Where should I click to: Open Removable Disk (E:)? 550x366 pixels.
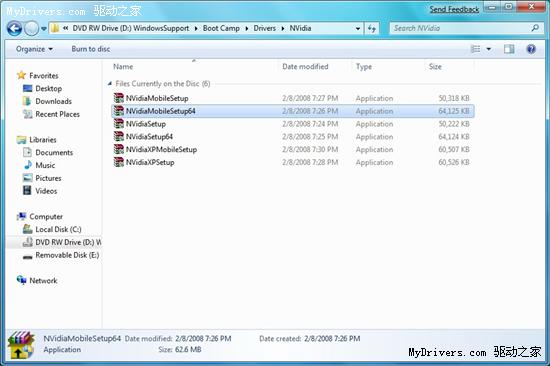(67, 255)
